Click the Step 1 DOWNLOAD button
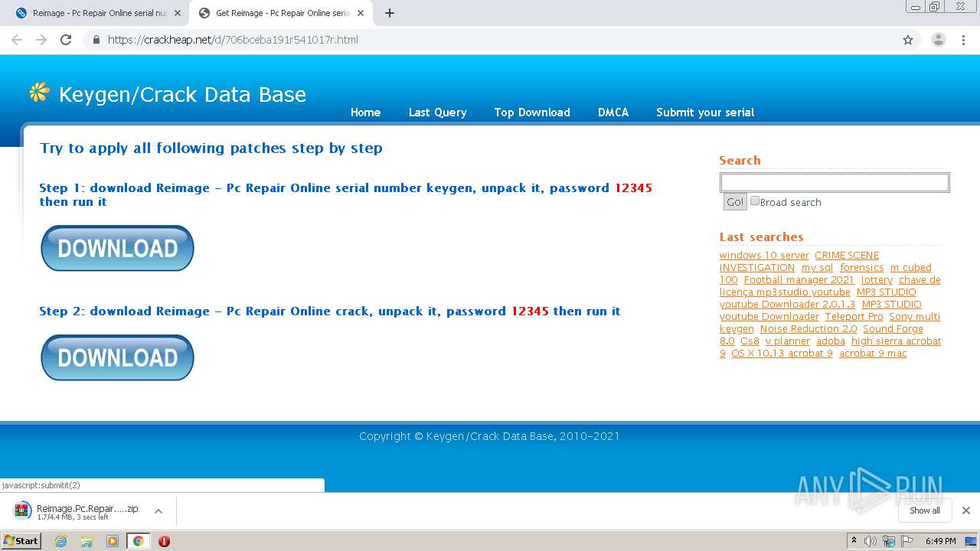The width and height of the screenshot is (980, 551). pos(117,248)
